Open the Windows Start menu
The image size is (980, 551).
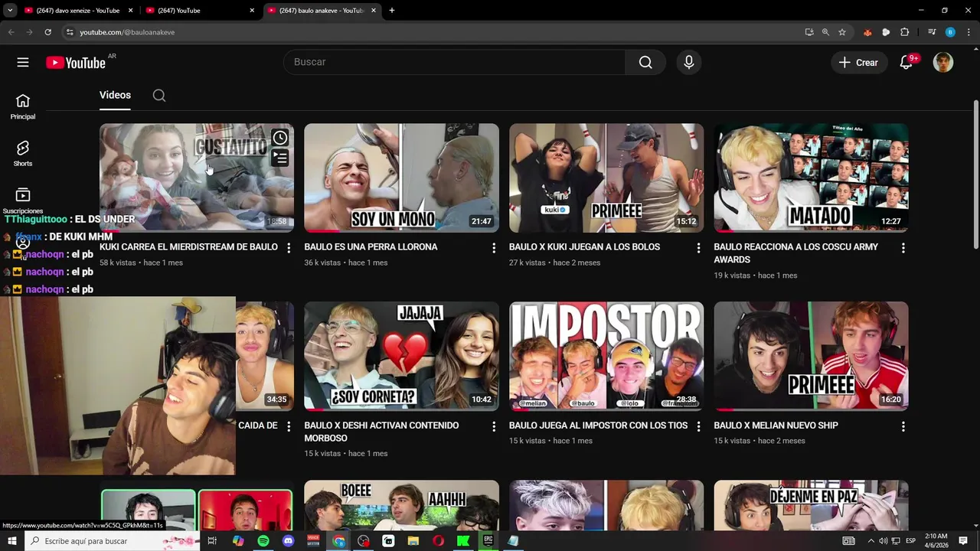(x=12, y=541)
